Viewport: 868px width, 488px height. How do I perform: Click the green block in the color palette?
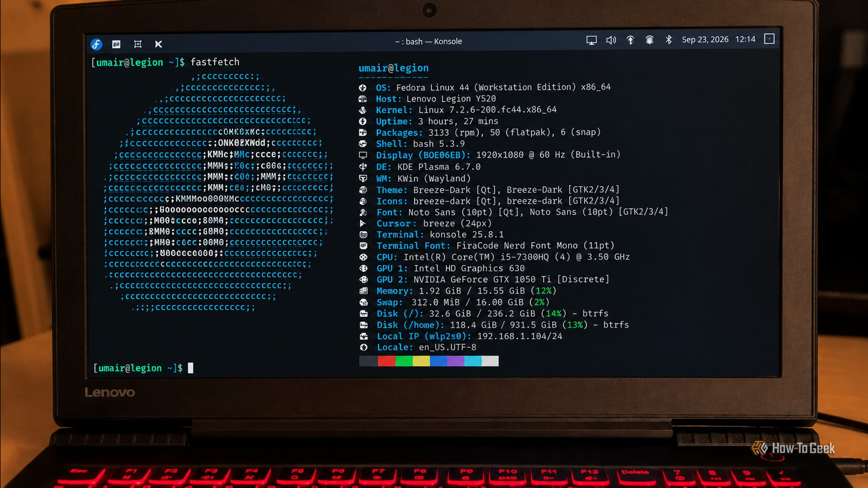click(x=404, y=361)
